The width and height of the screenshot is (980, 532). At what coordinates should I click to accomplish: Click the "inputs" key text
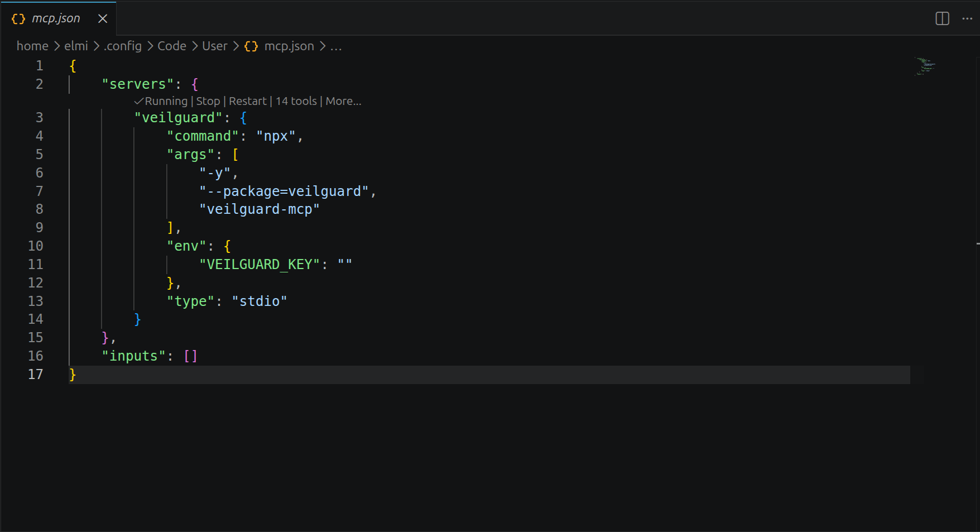(134, 356)
